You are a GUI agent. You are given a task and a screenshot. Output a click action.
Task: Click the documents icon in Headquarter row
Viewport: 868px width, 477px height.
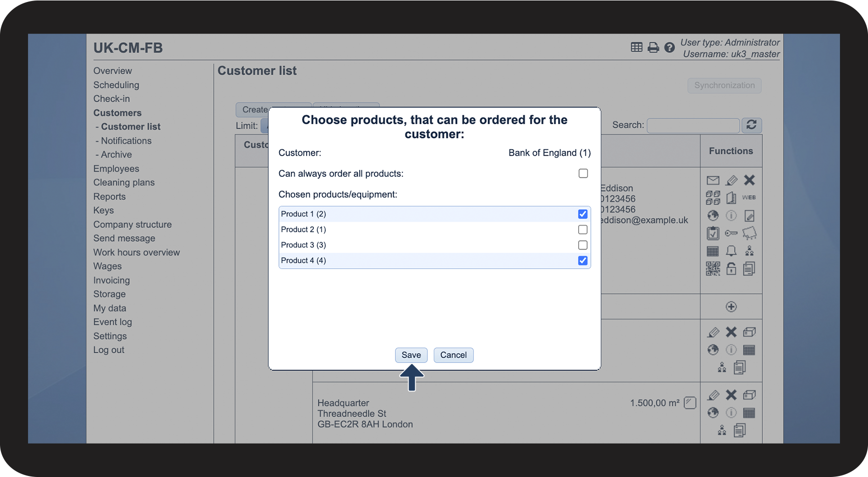740,430
